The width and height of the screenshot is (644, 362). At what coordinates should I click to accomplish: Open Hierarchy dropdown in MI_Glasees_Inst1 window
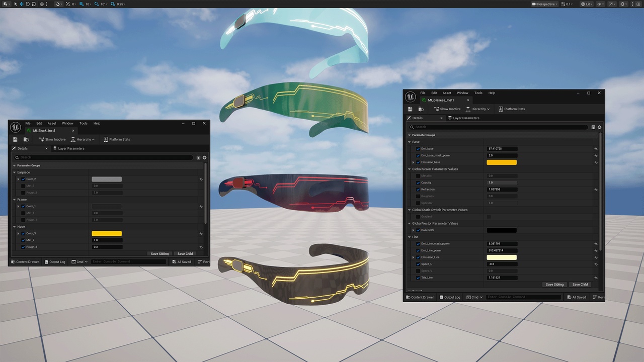pyautogui.click(x=477, y=109)
